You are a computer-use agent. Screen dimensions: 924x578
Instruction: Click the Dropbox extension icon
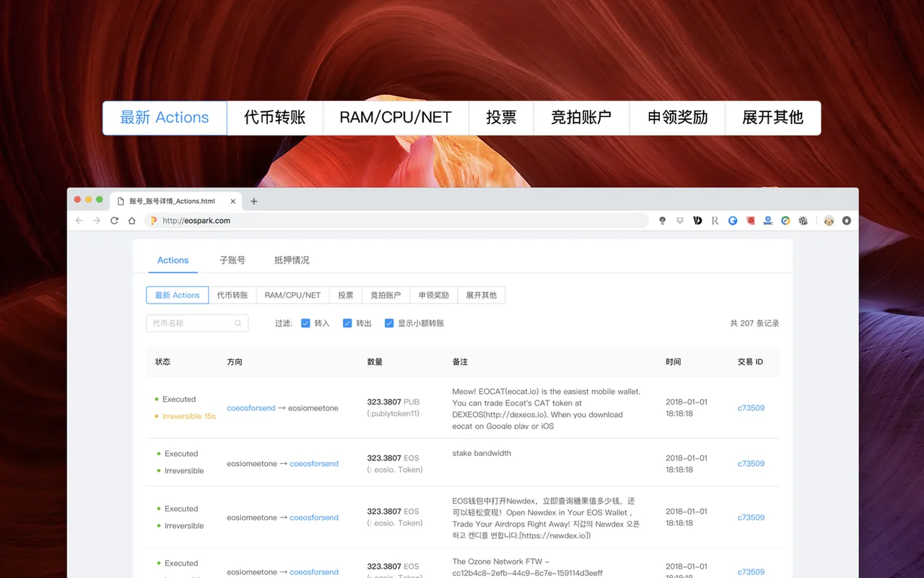(680, 220)
